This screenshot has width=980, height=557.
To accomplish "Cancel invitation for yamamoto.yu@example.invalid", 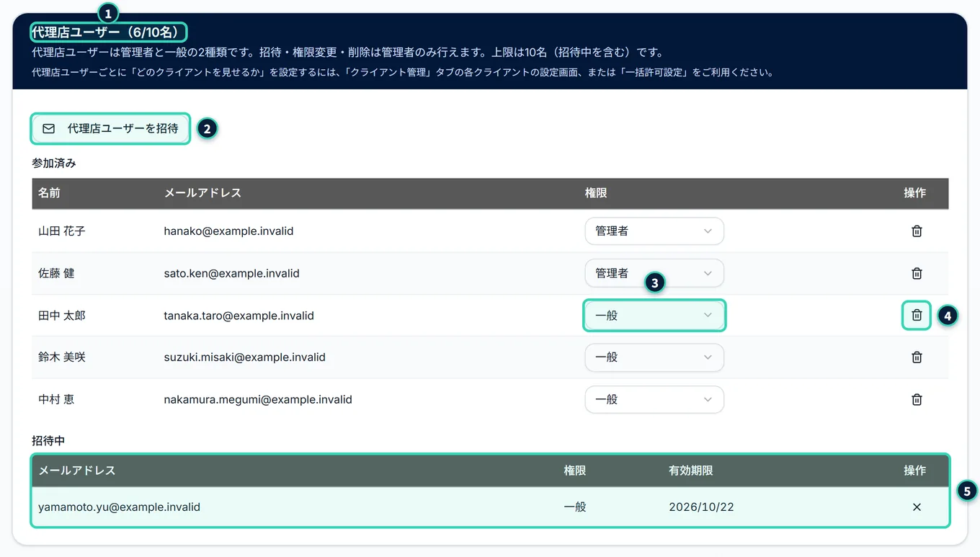I will click(x=917, y=507).
